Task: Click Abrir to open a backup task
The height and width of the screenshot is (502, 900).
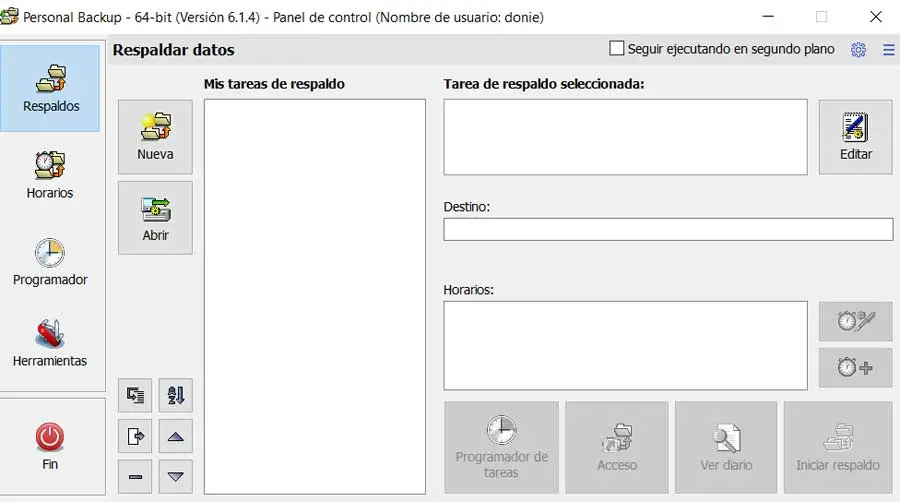Action: coord(155,218)
